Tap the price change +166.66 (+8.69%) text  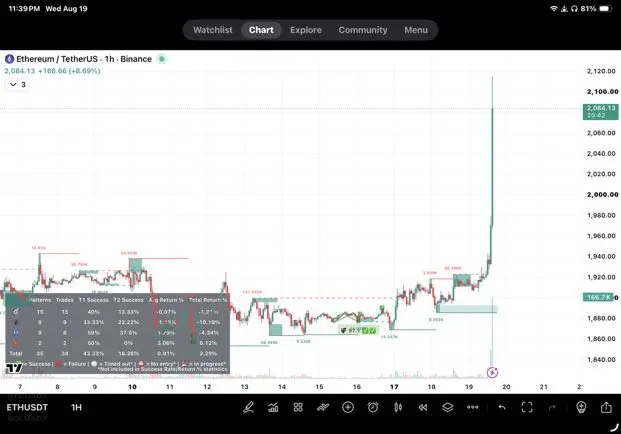pos(69,71)
